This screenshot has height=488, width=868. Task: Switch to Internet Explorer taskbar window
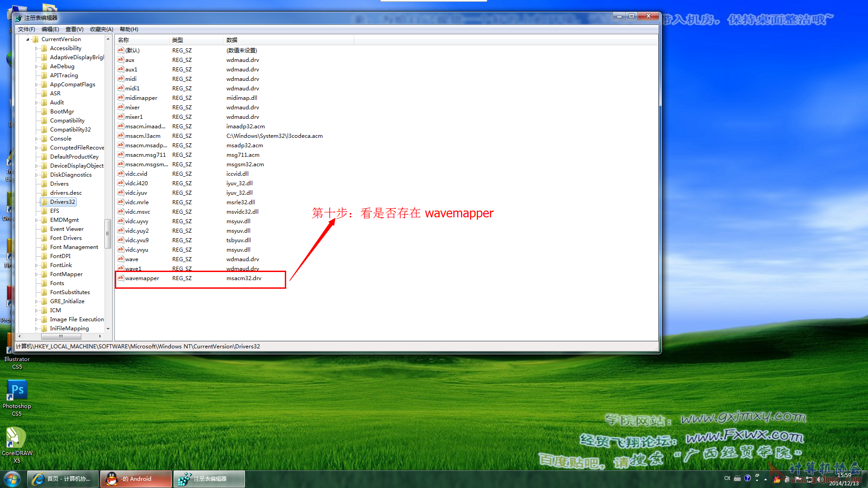(63, 479)
